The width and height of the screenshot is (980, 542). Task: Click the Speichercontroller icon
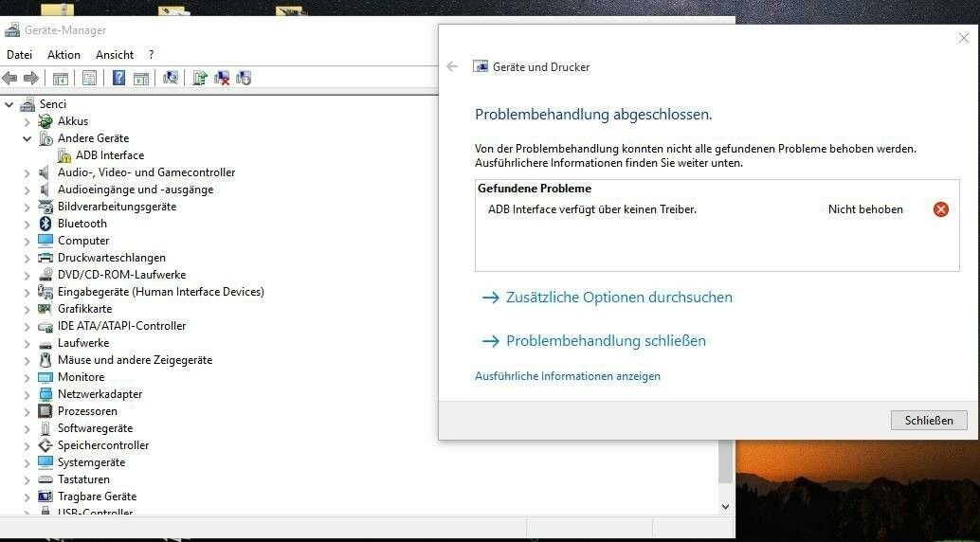45,445
